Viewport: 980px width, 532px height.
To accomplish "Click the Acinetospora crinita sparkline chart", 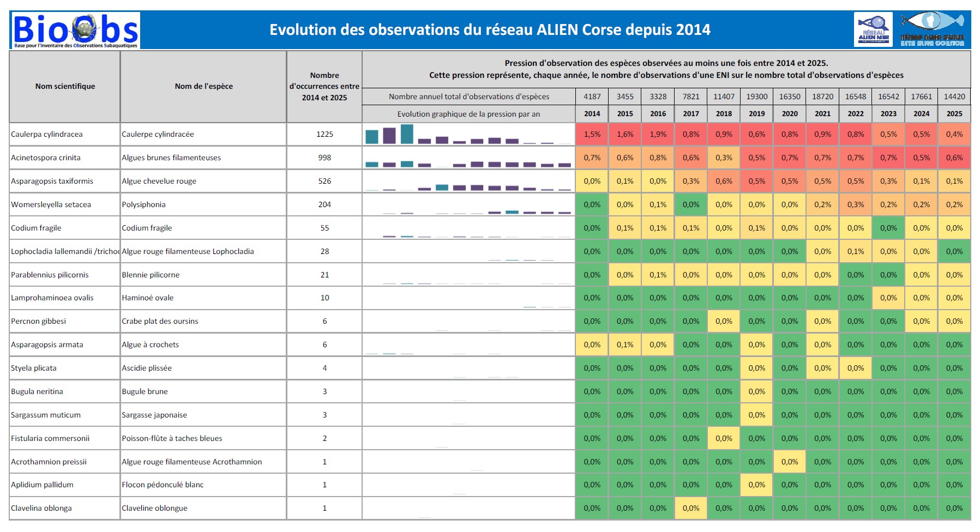I will (x=468, y=158).
